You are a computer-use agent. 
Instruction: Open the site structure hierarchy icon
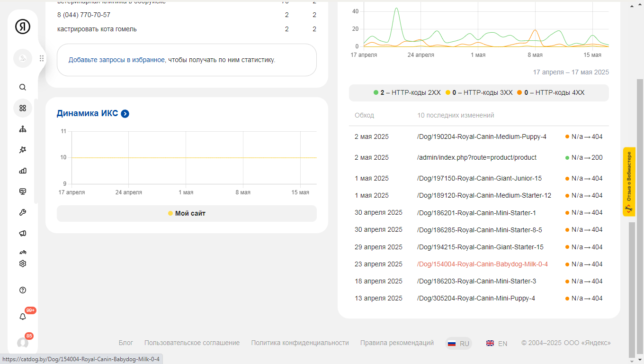23,129
